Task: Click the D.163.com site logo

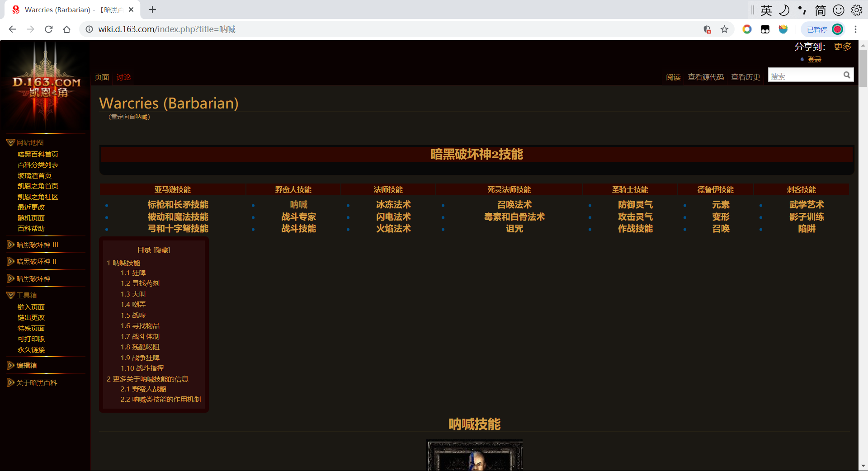Action: point(45,86)
